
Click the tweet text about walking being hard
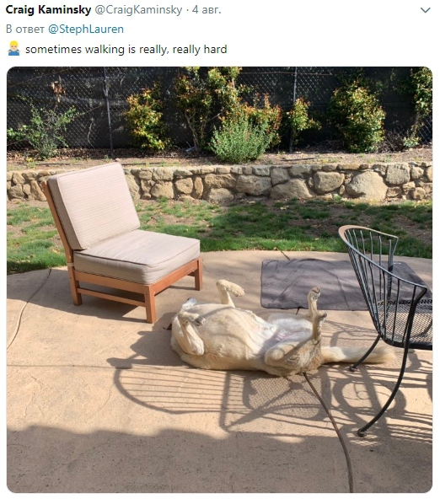(126, 49)
